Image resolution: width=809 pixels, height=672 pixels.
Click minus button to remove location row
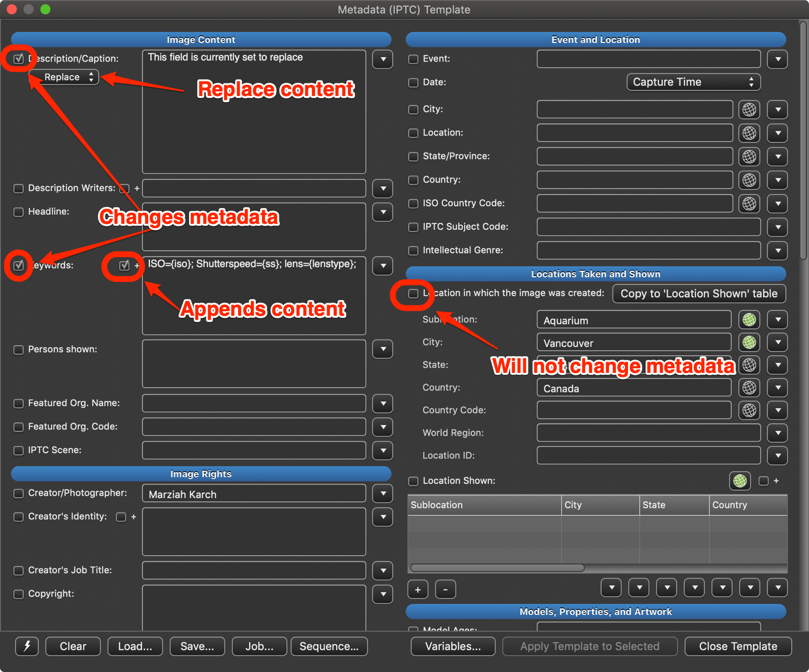click(445, 590)
